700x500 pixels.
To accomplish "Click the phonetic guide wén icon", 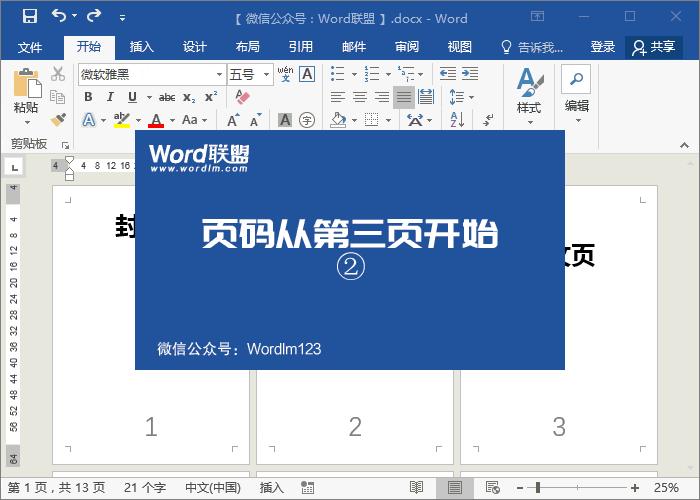I will [285, 74].
